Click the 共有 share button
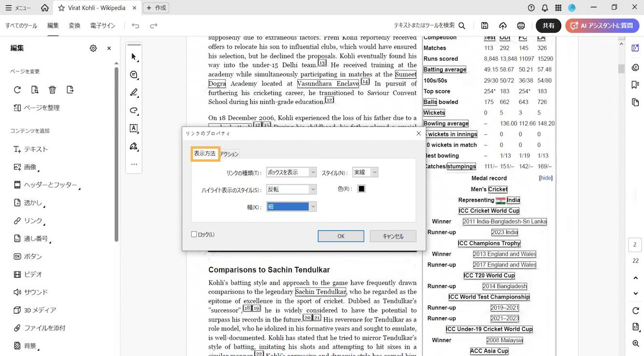 click(548, 26)
